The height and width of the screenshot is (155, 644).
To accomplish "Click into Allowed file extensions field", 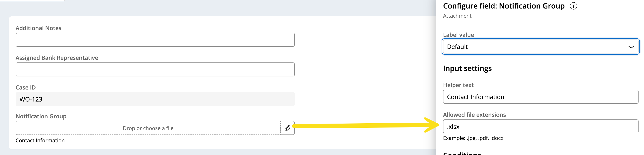I will (x=540, y=126).
